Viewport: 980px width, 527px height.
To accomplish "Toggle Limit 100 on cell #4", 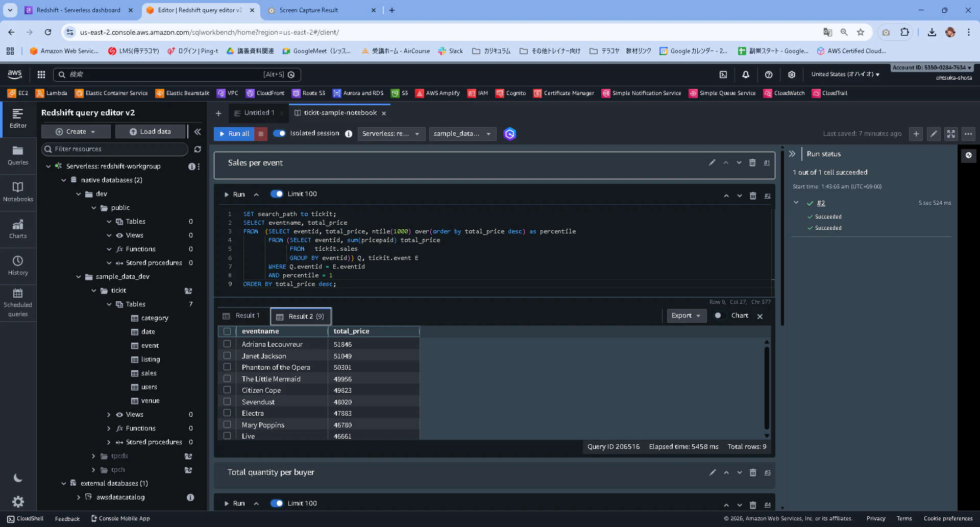I will (277, 504).
